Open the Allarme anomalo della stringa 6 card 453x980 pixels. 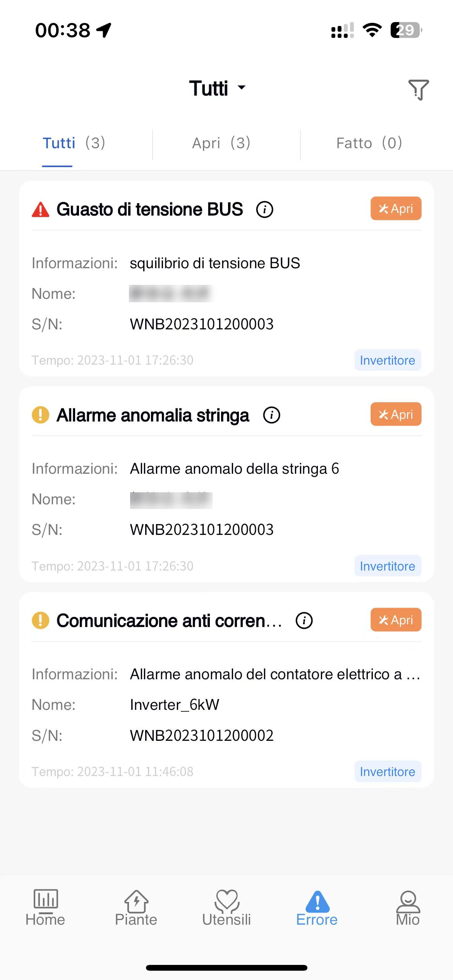226,484
